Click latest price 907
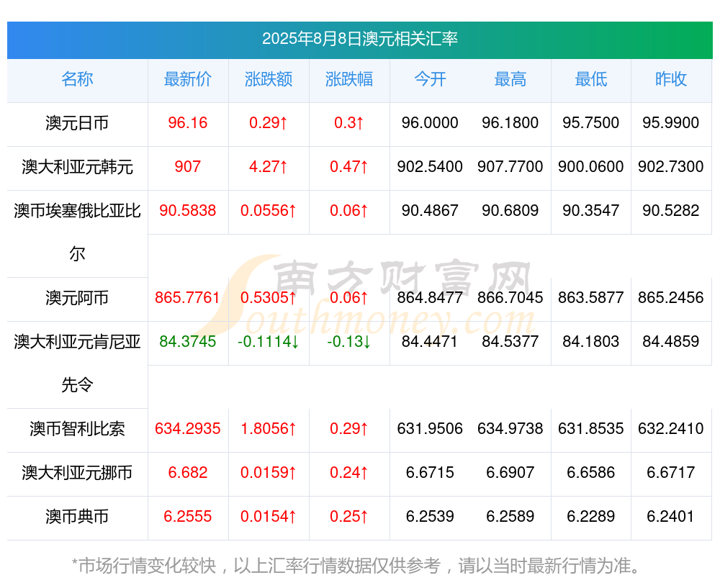Screen dimensions: 720x588 [187, 166]
